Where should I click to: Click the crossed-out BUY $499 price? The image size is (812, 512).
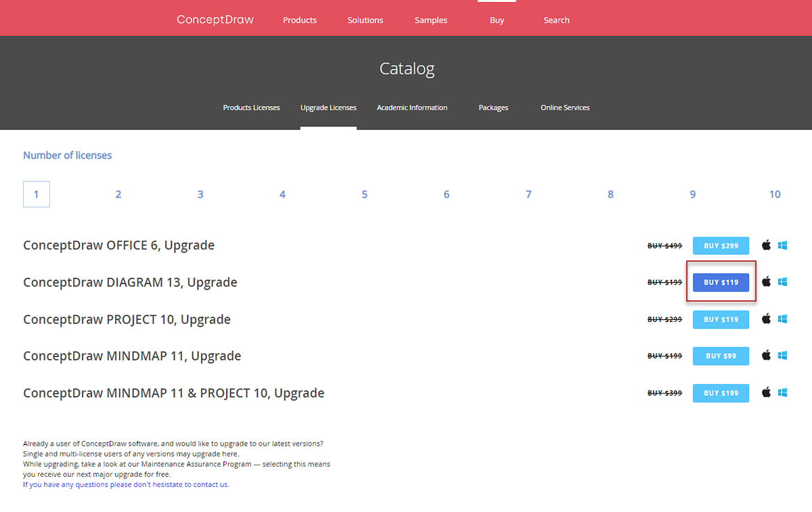tap(664, 246)
